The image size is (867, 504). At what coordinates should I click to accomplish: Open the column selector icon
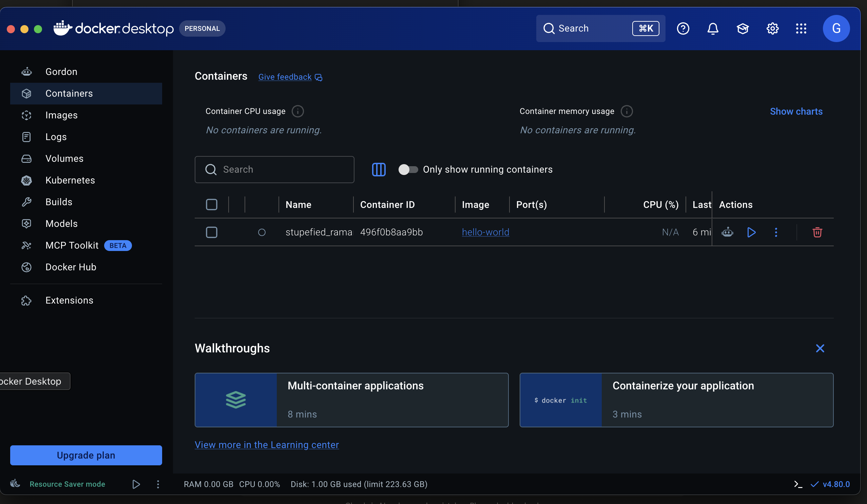[x=379, y=169]
